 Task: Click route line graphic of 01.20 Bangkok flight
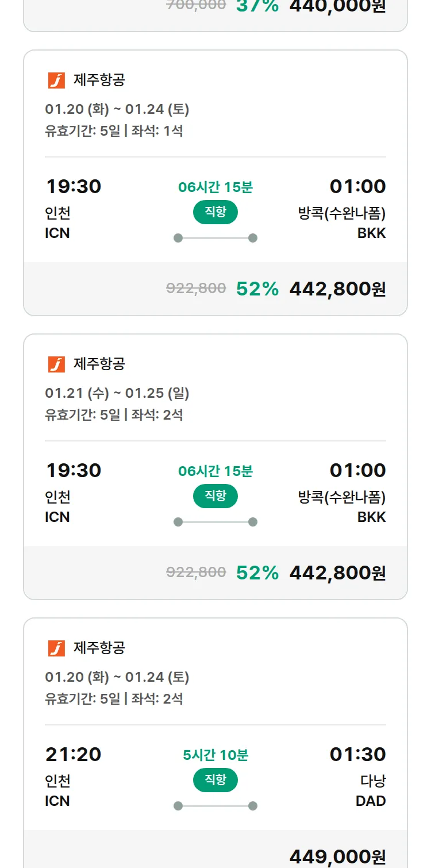click(215, 238)
